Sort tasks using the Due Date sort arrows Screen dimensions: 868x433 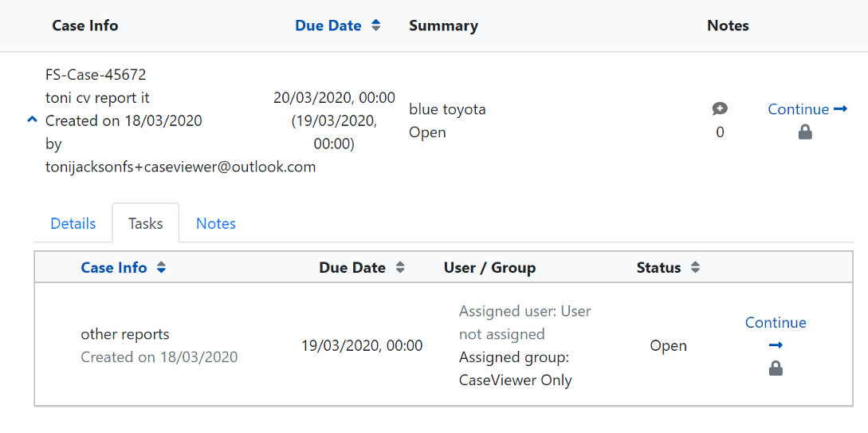pyautogui.click(x=400, y=268)
